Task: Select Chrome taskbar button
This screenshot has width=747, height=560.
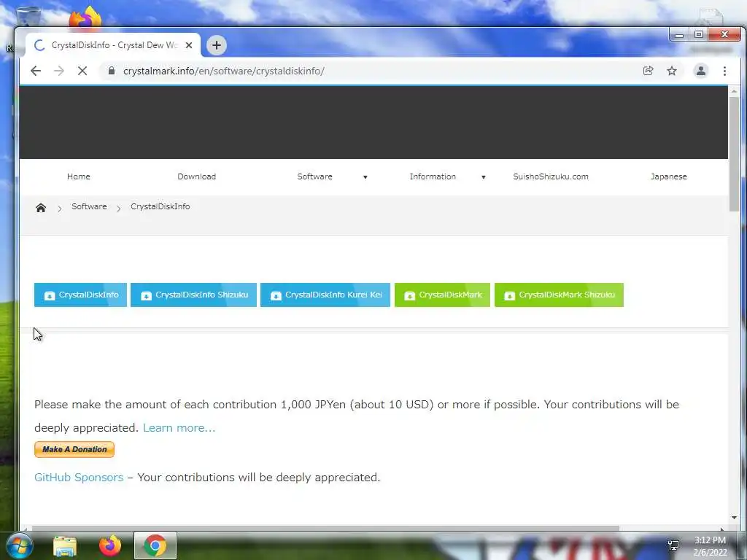Action: 155,545
